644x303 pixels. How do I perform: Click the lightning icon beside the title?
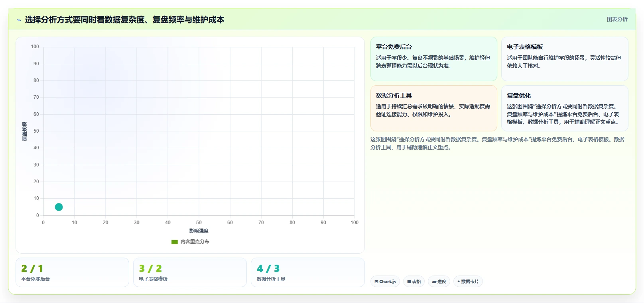(19, 20)
